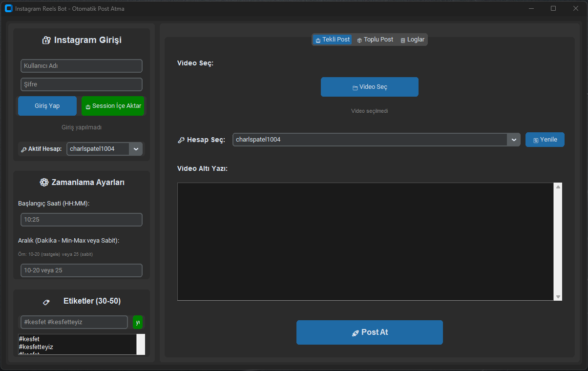The height and width of the screenshot is (371, 588).
Task: Click the rocket icon on Post At
Action: [x=355, y=332]
